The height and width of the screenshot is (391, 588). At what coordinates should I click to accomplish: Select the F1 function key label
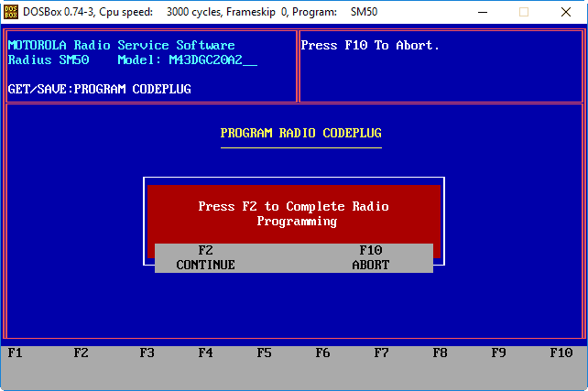[x=15, y=353]
